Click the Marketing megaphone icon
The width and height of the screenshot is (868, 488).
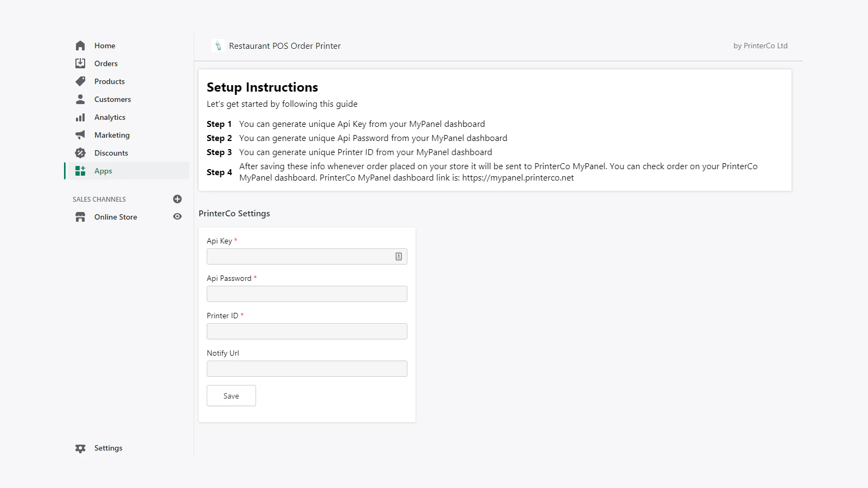[x=80, y=135]
